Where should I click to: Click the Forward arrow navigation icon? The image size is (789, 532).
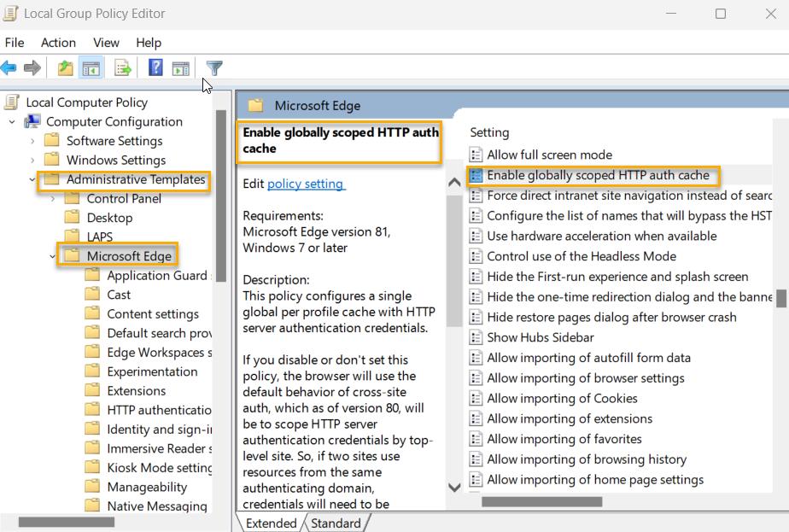[32, 67]
